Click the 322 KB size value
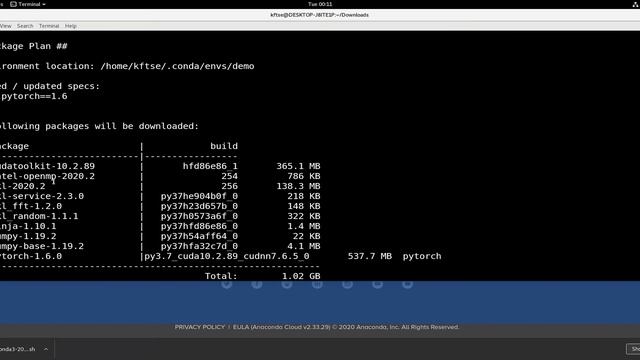The width and height of the screenshot is (640, 360). [304, 216]
